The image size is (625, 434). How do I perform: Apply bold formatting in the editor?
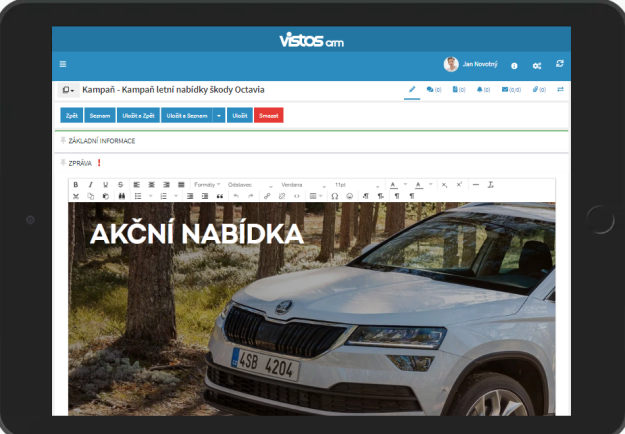[76, 185]
